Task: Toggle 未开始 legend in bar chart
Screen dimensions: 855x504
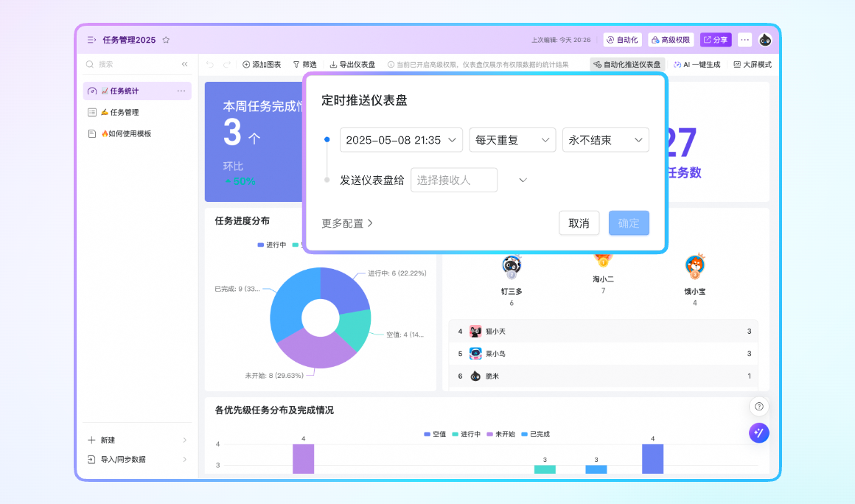Action: point(500,434)
